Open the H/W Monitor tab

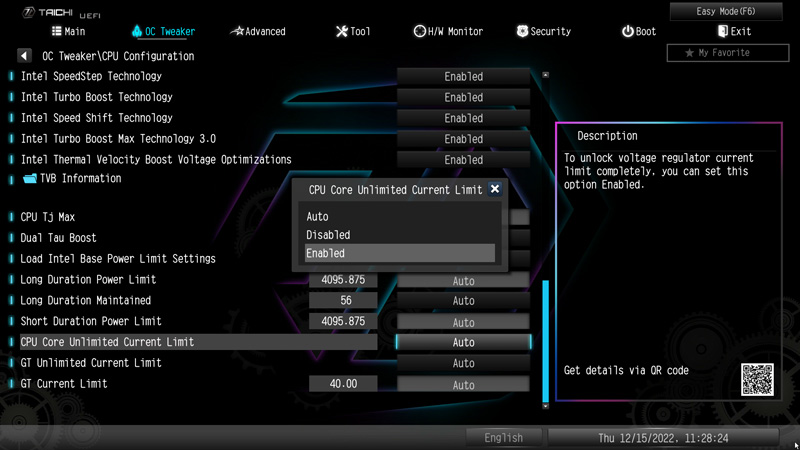(448, 32)
